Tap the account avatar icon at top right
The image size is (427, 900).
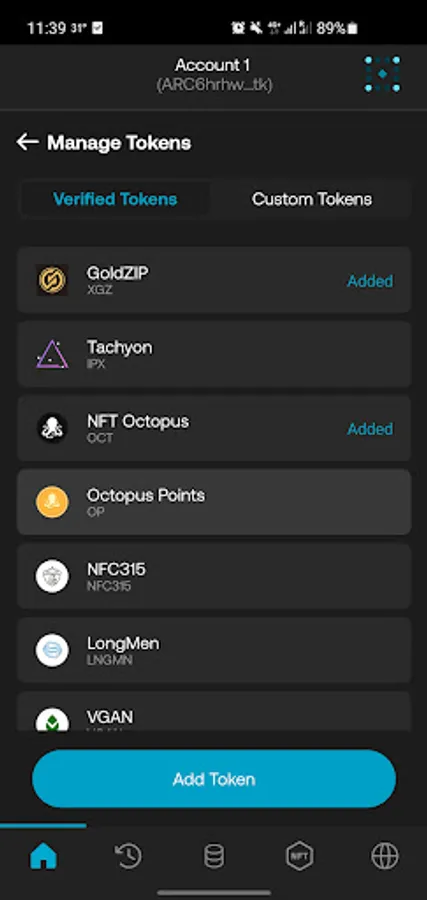[x=382, y=74]
